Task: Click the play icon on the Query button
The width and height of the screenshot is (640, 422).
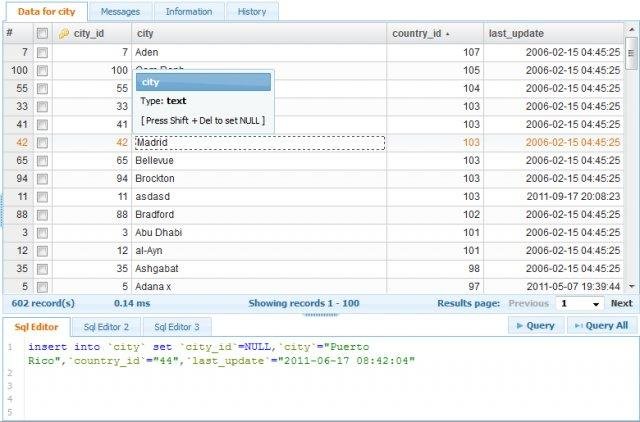Action: (x=520, y=326)
